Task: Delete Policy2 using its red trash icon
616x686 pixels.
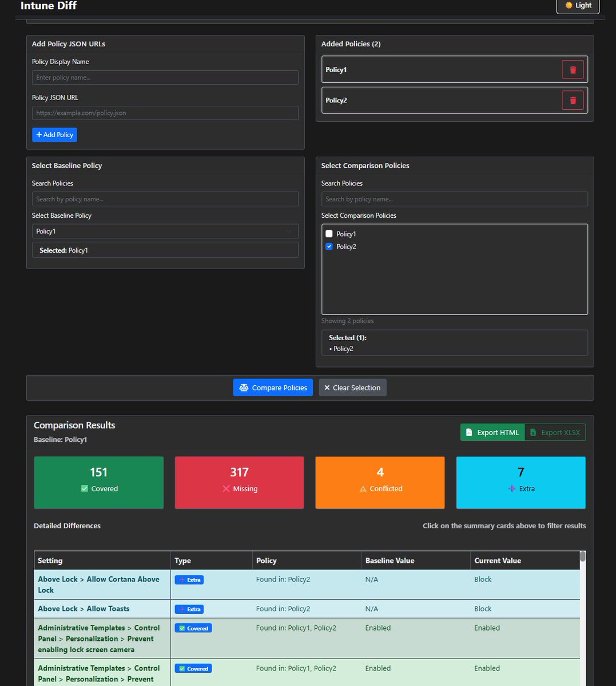Action: 573,101
